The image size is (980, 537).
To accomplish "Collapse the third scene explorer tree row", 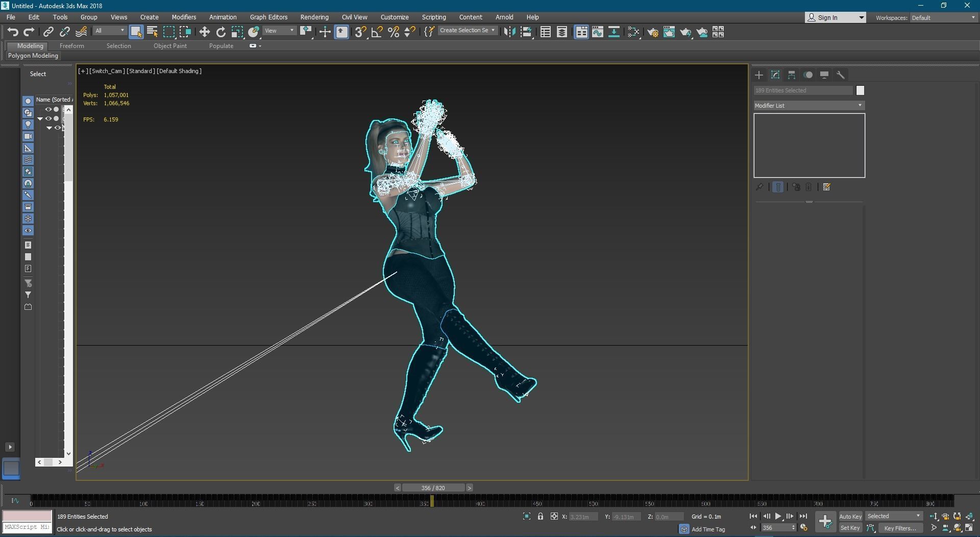I will click(x=49, y=128).
